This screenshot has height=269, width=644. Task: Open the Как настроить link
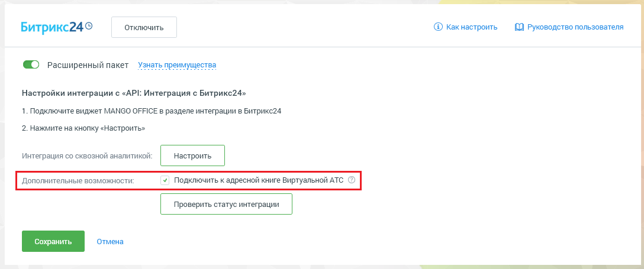point(472,27)
